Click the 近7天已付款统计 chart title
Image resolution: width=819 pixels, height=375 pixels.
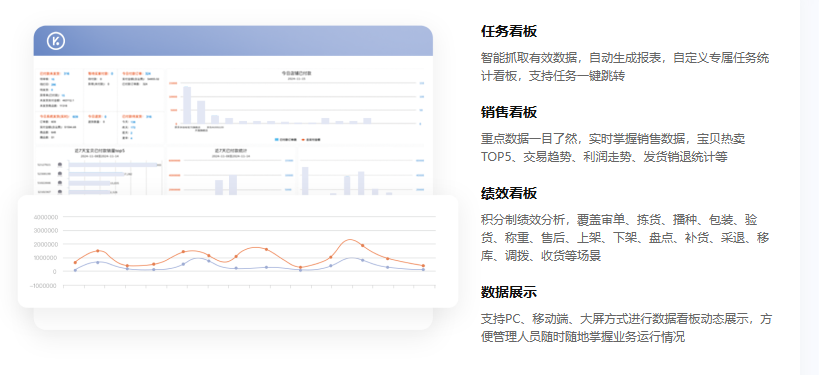coord(231,150)
